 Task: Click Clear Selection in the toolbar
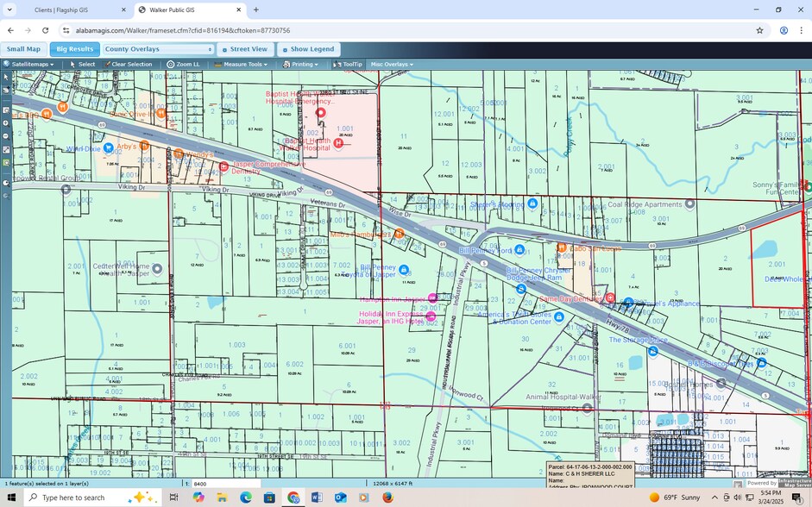point(127,65)
